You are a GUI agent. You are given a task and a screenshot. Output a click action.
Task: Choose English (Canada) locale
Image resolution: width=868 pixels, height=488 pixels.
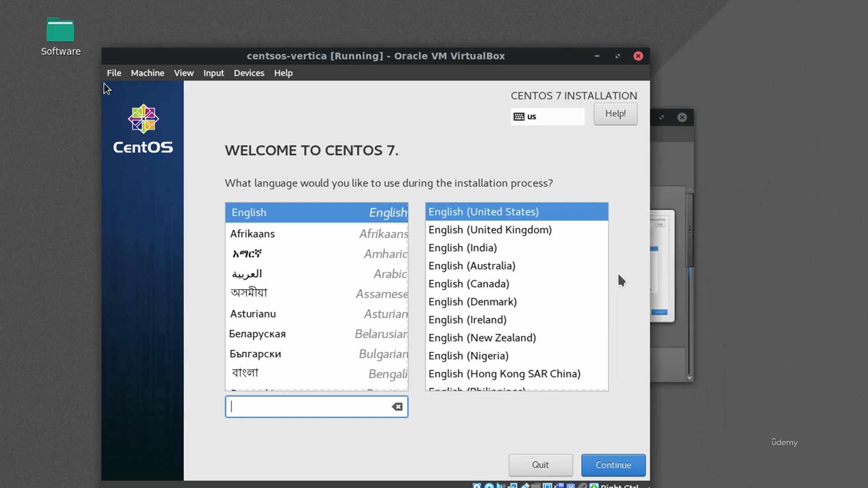coord(517,284)
